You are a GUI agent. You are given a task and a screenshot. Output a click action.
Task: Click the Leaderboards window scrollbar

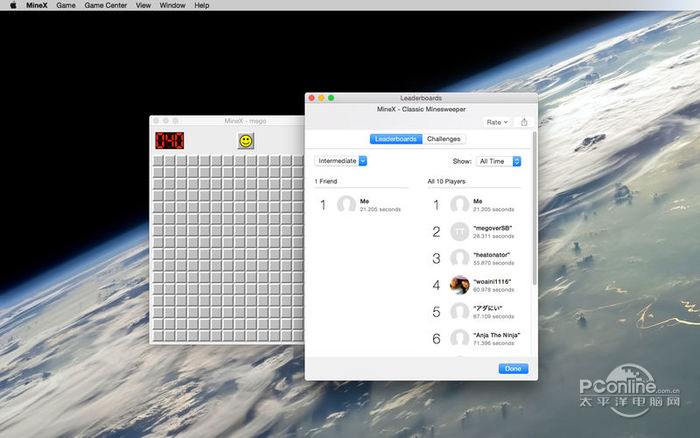534,210
